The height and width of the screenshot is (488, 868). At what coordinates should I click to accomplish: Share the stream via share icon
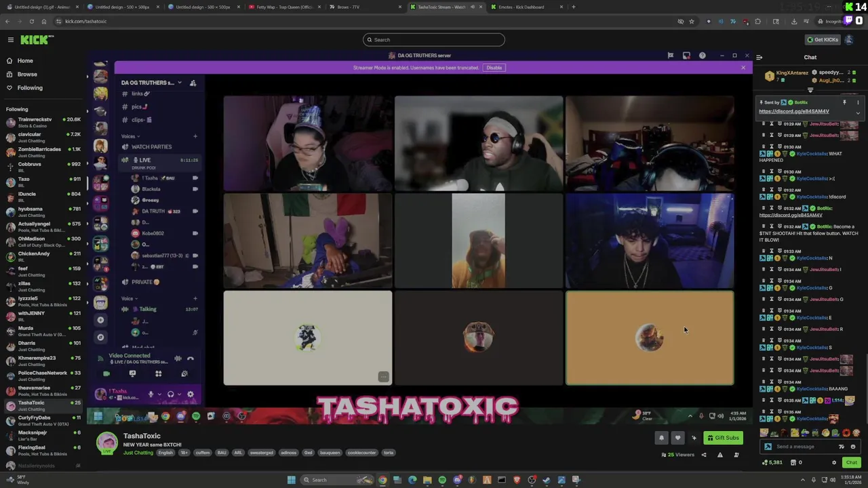703,455
